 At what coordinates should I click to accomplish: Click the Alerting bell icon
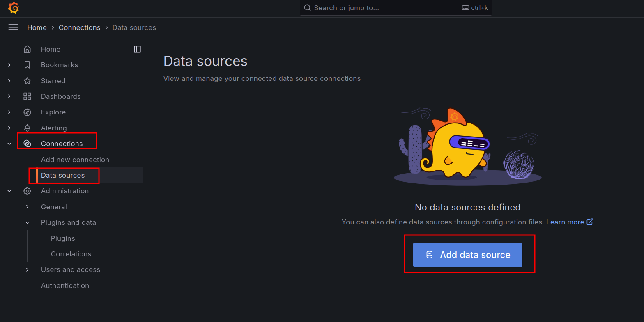28,128
